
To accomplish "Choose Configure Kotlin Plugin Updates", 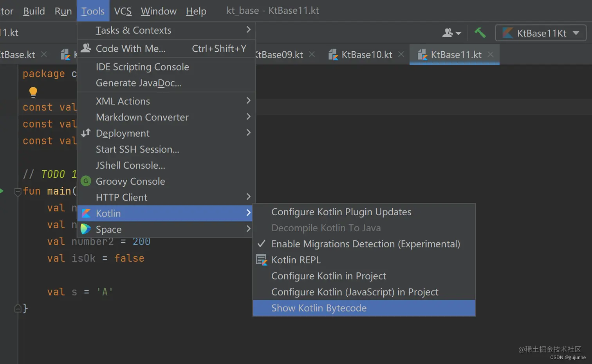I will coord(364,212).
